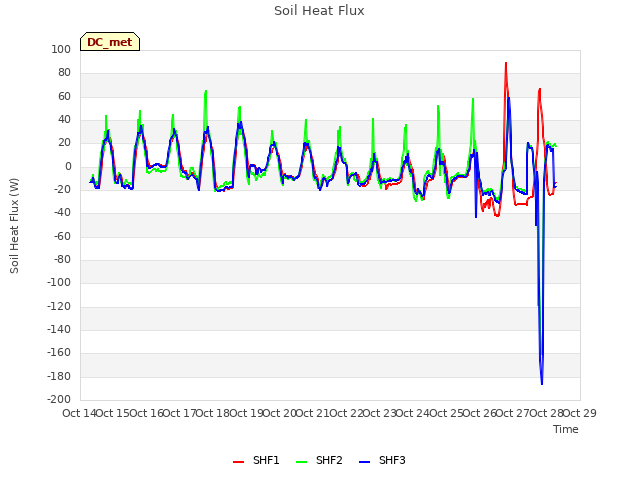Click the red SHF1 legend swatch

coord(238,462)
